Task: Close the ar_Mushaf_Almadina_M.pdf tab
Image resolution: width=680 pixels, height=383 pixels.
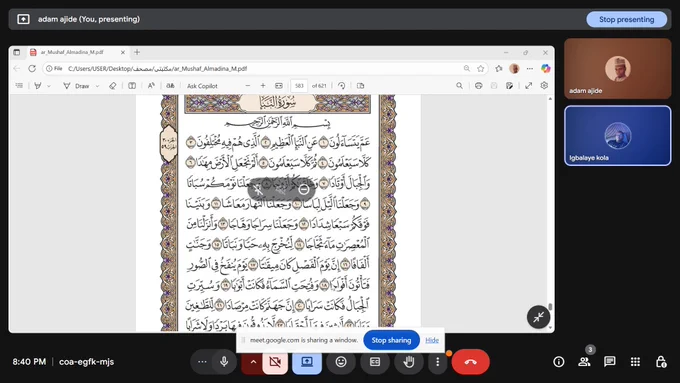Action: pos(123,52)
